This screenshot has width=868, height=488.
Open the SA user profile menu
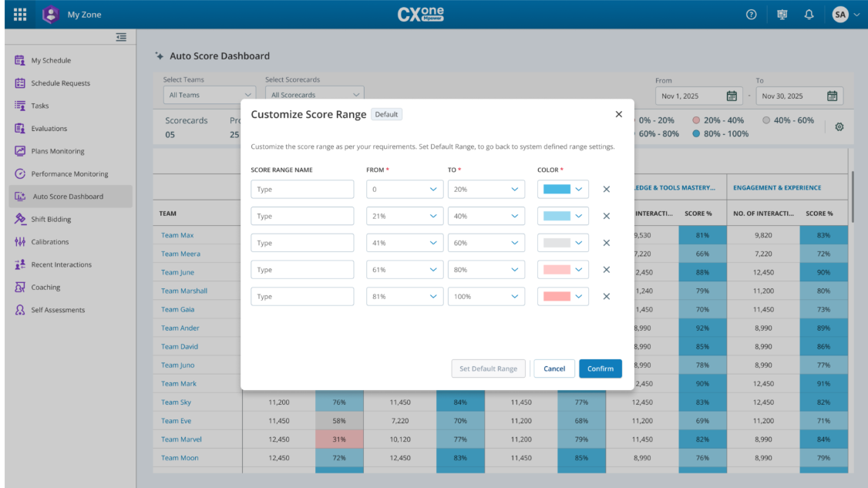pos(846,15)
